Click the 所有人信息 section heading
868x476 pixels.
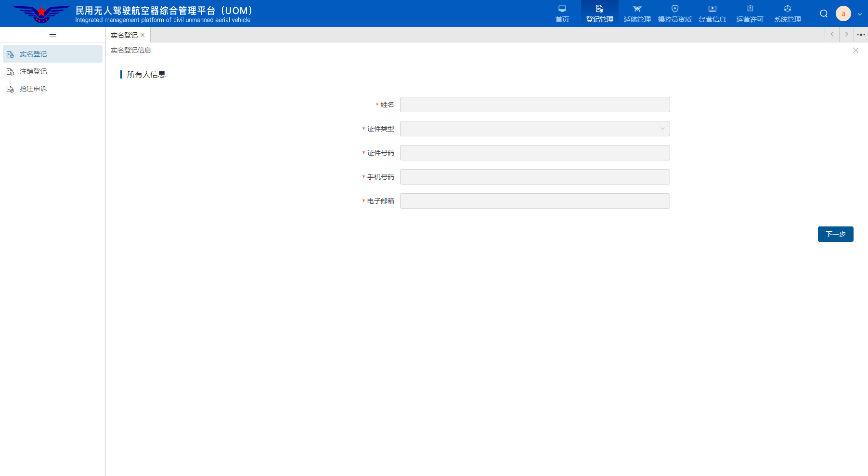coord(146,74)
